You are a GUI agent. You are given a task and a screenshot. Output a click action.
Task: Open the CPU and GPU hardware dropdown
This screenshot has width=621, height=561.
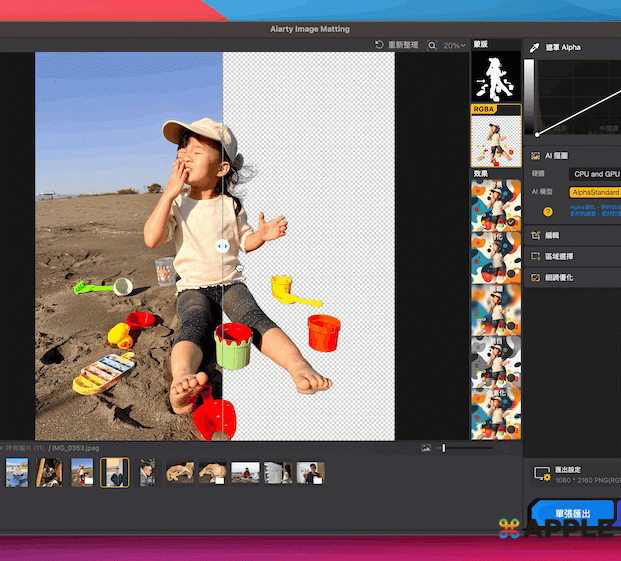point(596,174)
